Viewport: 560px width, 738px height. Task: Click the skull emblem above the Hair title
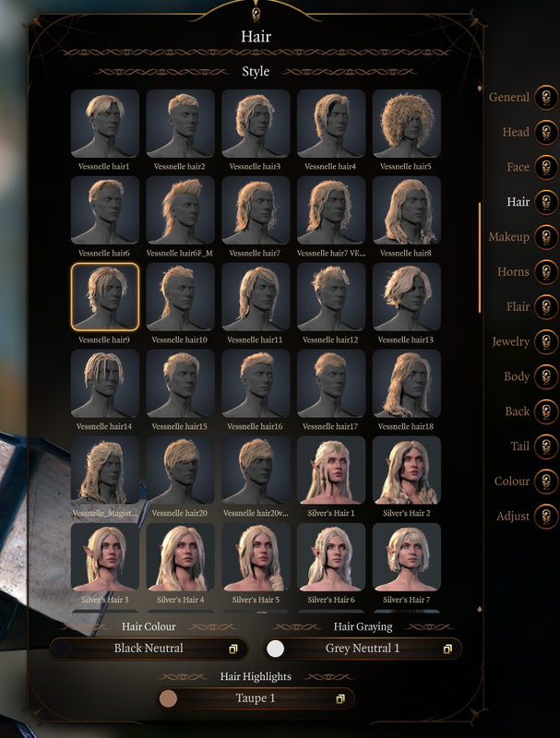point(256,15)
